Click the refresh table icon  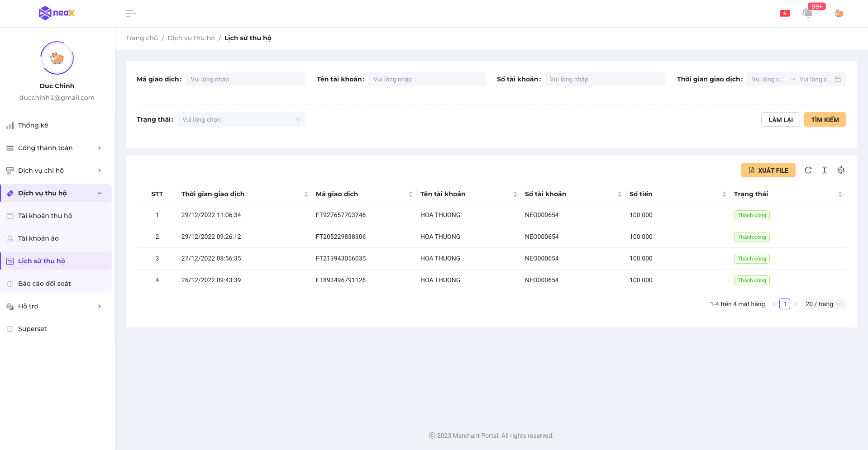tap(808, 170)
